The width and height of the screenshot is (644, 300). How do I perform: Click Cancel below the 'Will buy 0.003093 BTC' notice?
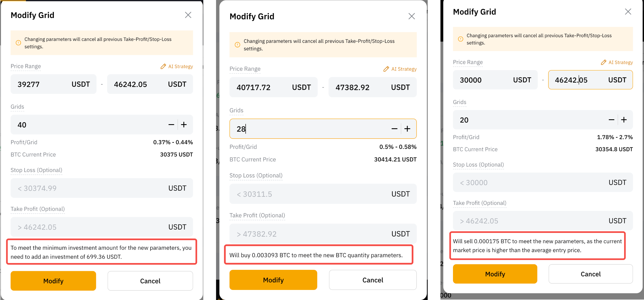pyautogui.click(x=373, y=280)
